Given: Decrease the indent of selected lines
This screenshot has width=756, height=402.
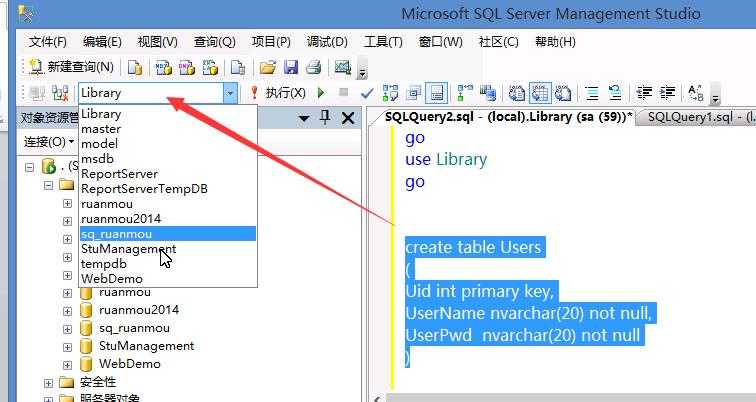Looking at the screenshot, I should [x=644, y=93].
